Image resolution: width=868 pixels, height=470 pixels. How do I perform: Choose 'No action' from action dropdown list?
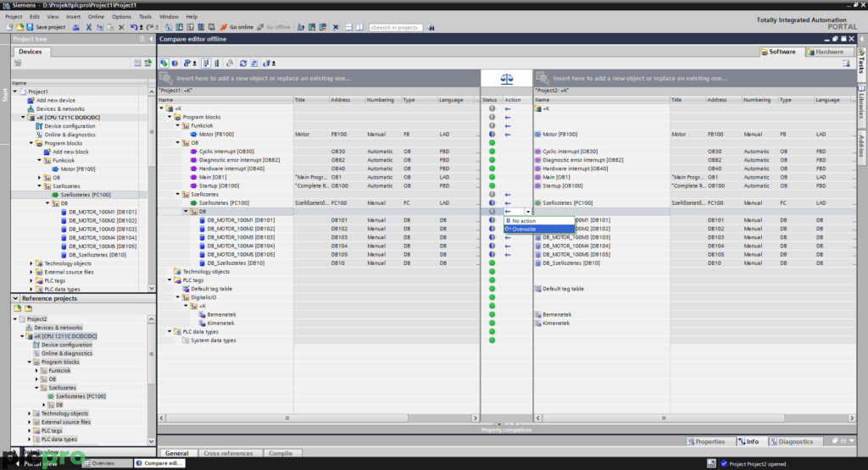click(x=539, y=221)
